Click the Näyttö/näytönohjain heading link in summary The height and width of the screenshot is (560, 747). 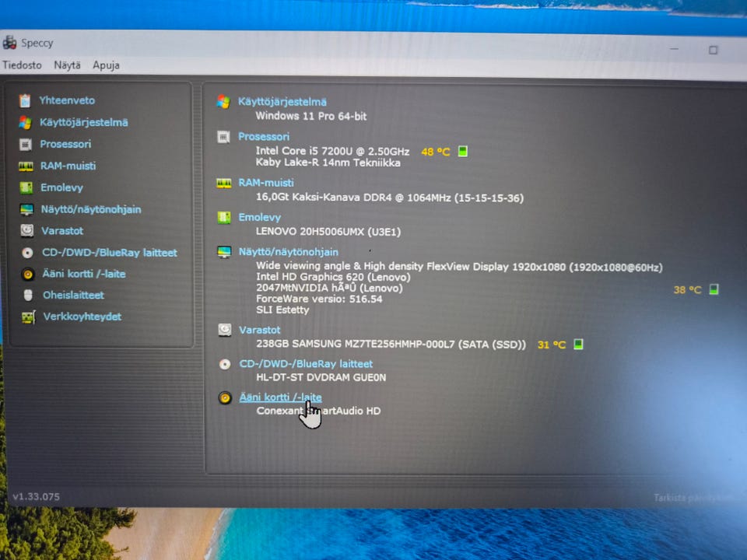click(288, 252)
